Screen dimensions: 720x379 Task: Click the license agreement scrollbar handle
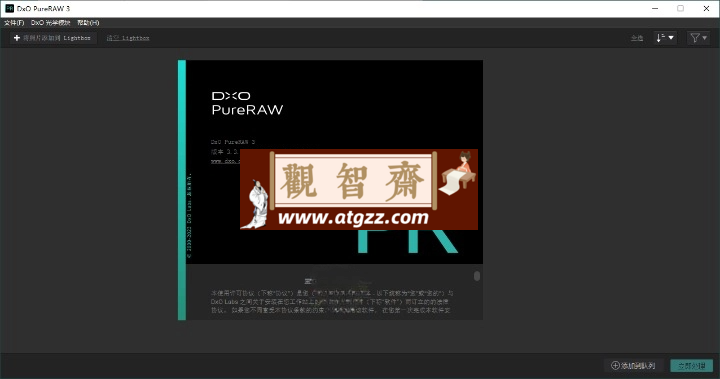click(477, 276)
